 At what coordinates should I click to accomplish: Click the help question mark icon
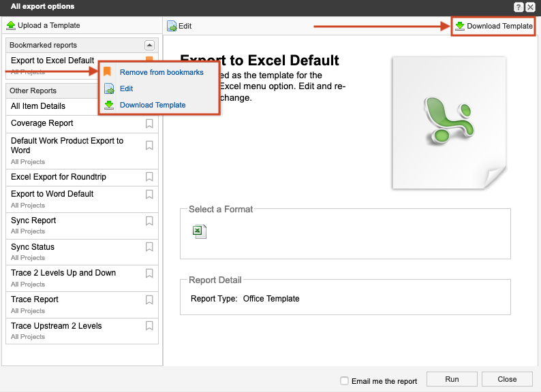click(519, 7)
